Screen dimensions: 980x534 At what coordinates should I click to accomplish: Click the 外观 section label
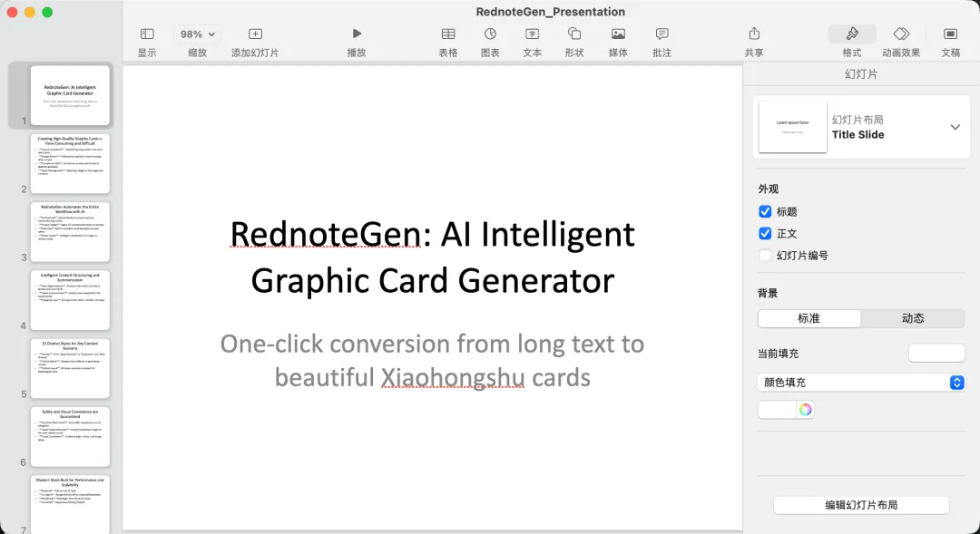coord(769,189)
